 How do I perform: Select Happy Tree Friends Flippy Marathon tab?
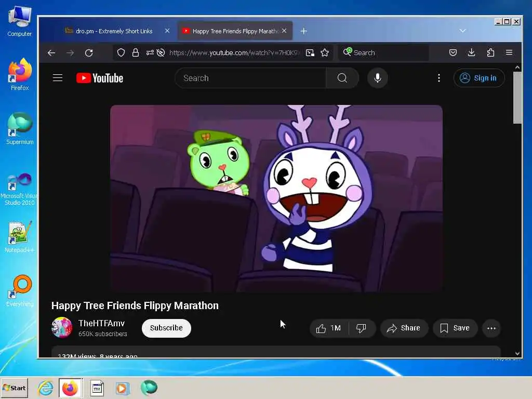click(x=235, y=31)
